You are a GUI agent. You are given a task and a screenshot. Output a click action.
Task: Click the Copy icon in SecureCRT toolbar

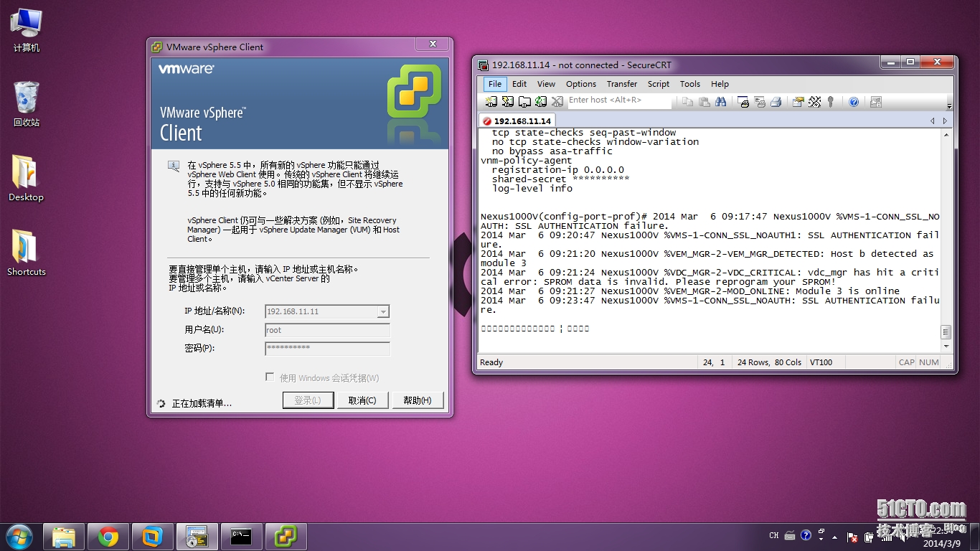click(x=688, y=102)
